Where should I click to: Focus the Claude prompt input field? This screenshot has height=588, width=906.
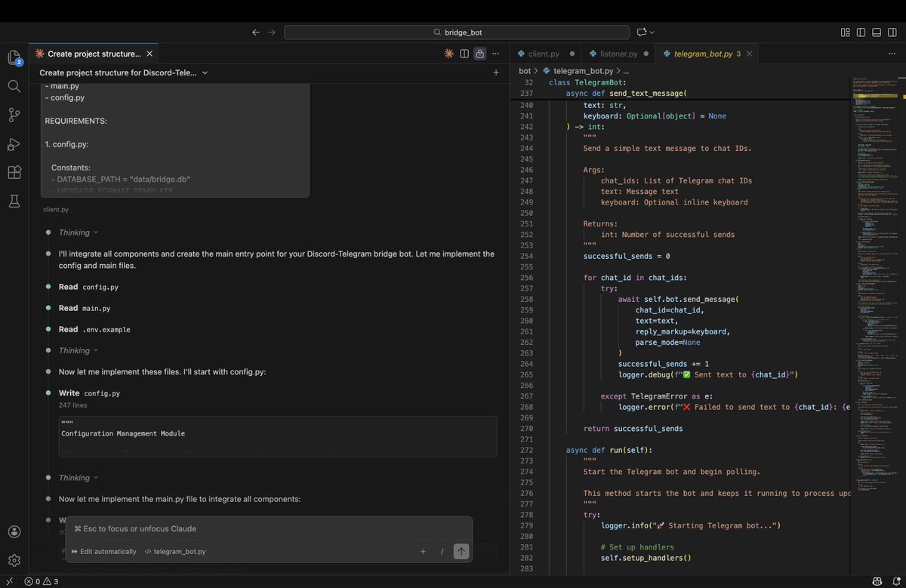coord(269,528)
